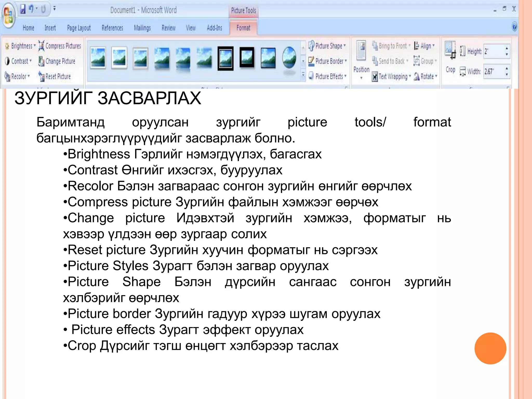
Task: Choose the sixth perspective picture style
Action: click(204, 59)
